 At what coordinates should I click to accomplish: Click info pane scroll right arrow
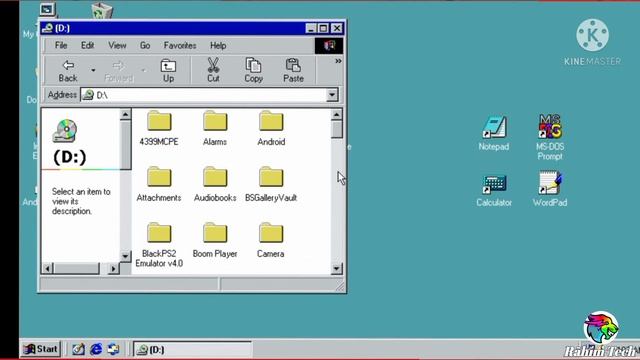point(113,269)
